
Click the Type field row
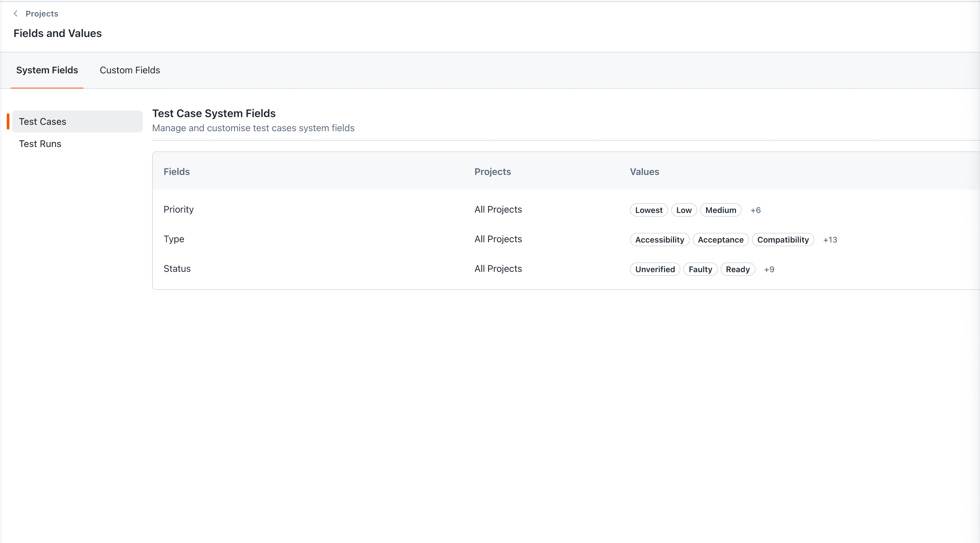coord(173,239)
